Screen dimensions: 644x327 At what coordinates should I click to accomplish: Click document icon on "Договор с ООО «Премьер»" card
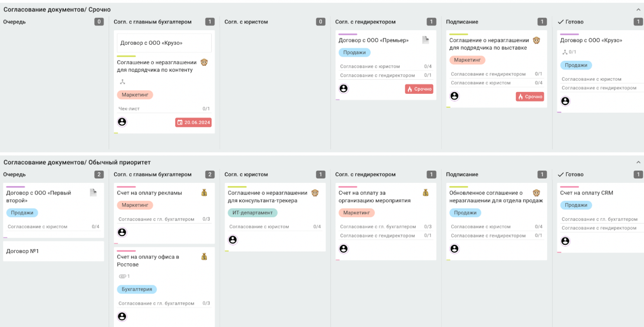click(x=426, y=40)
